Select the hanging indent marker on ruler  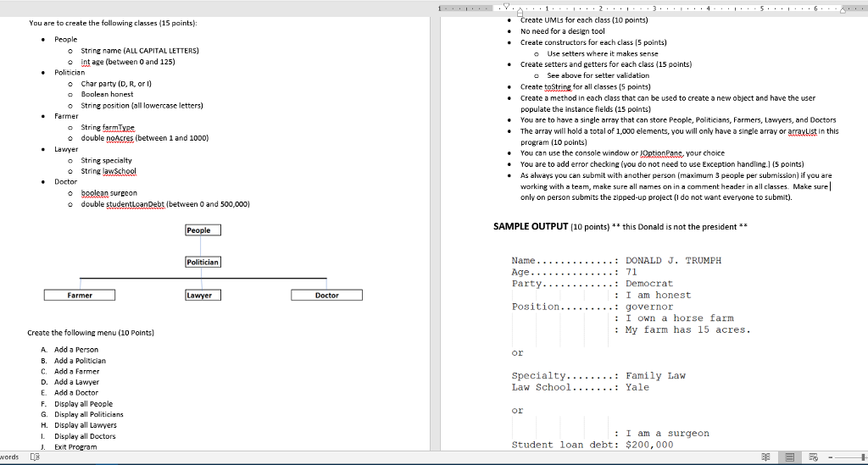(x=520, y=11)
